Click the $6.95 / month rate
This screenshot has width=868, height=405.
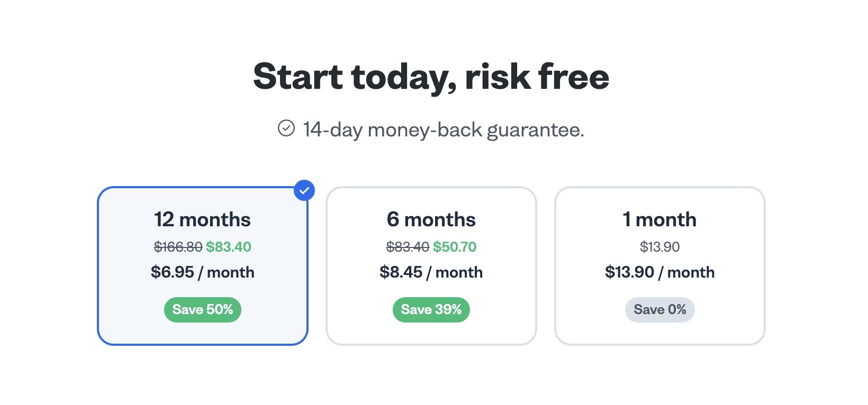pos(202,272)
